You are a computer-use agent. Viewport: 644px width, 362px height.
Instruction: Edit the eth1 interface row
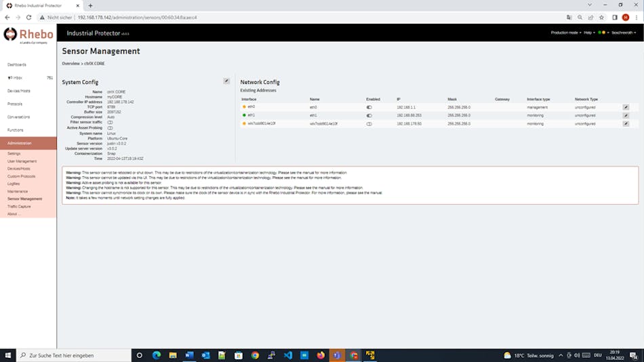(x=626, y=115)
